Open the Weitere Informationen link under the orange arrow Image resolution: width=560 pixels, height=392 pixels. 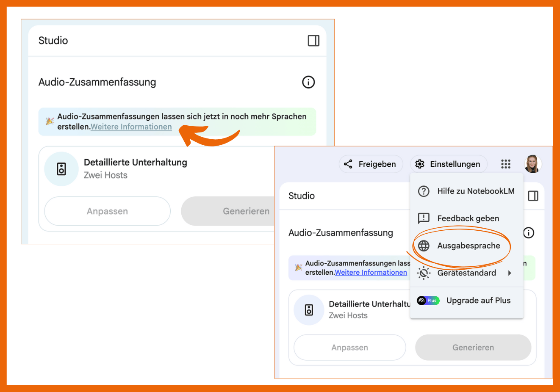(131, 127)
